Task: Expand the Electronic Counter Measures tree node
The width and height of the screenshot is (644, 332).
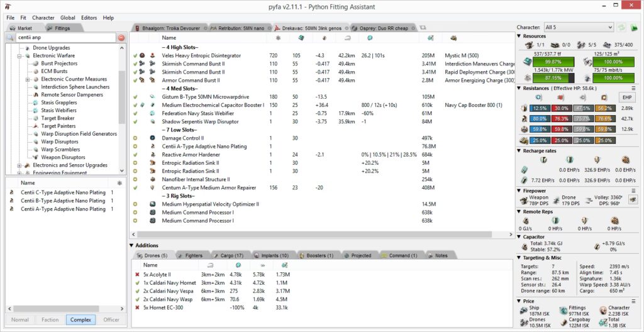Action: pyautogui.click(x=28, y=79)
